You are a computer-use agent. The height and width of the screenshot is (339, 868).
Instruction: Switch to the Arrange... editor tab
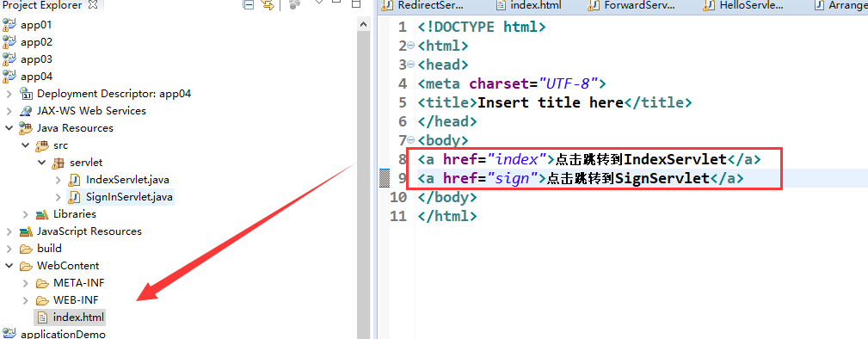(x=840, y=5)
